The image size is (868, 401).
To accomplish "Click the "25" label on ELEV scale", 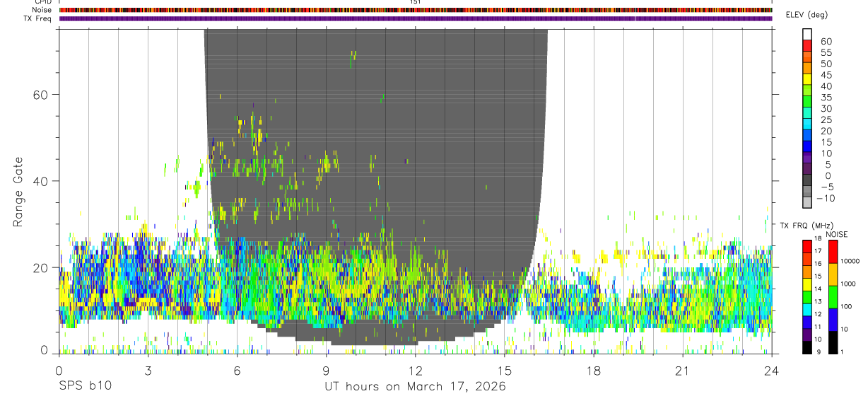I will (826, 120).
